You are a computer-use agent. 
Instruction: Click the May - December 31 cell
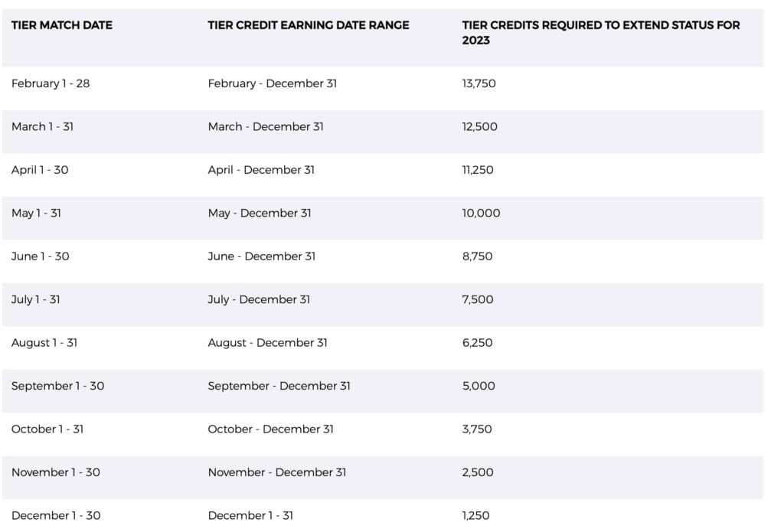[x=260, y=213]
